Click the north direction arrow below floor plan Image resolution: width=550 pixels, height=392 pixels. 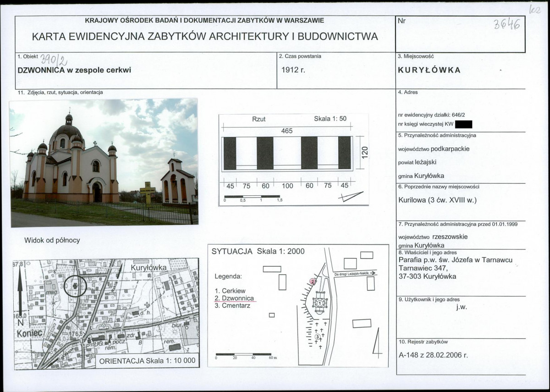tap(350, 197)
